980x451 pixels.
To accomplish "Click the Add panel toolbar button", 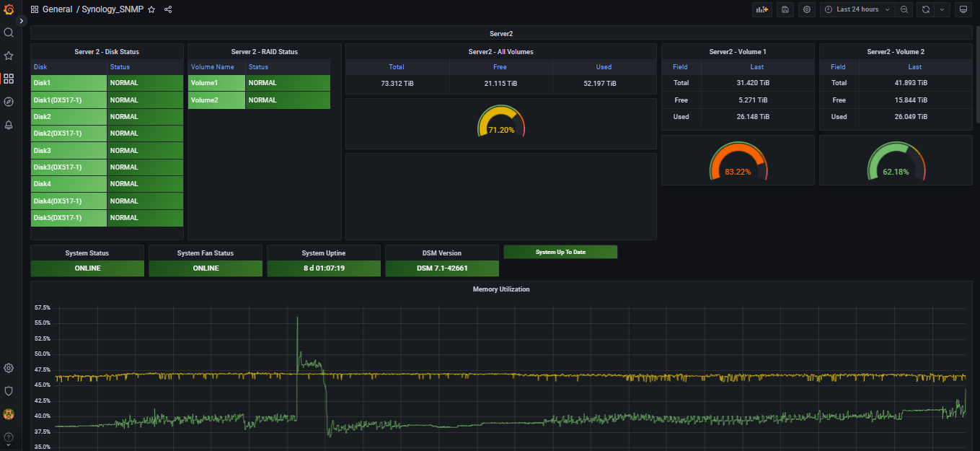I will click(x=762, y=9).
